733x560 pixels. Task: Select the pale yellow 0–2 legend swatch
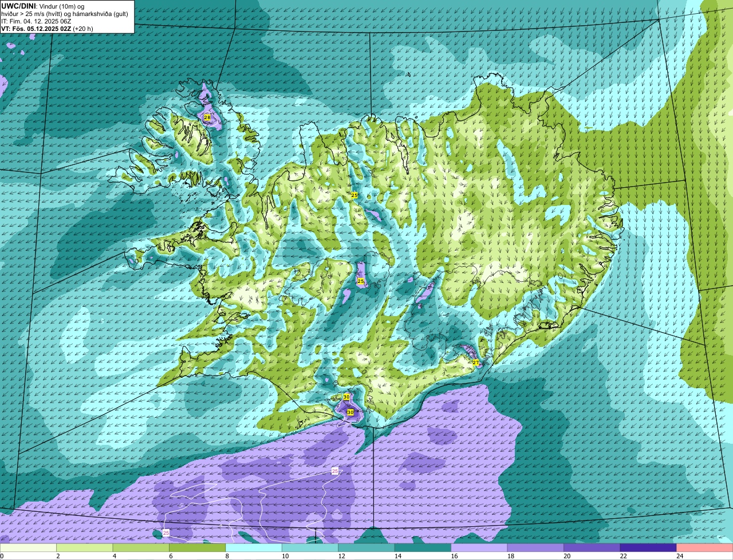click(29, 548)
